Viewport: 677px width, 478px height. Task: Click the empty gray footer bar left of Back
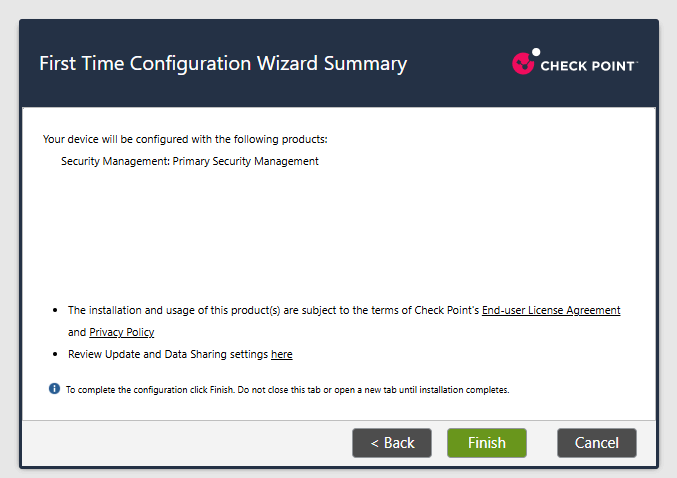[187, 443]
